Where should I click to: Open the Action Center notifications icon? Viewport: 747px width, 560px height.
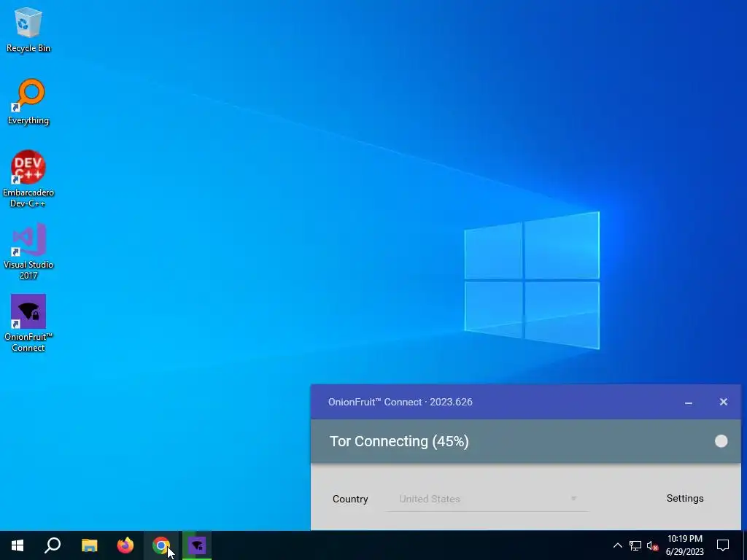point(723,545)
